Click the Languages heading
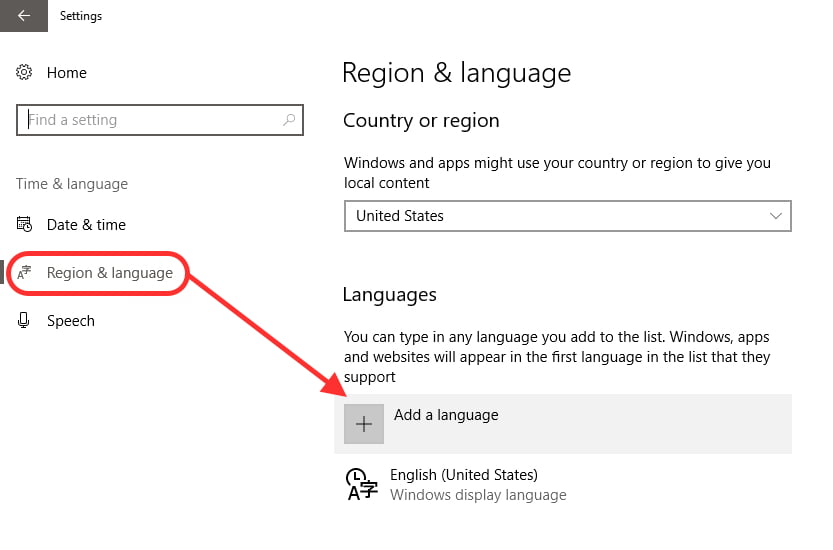 coord(389,295)
